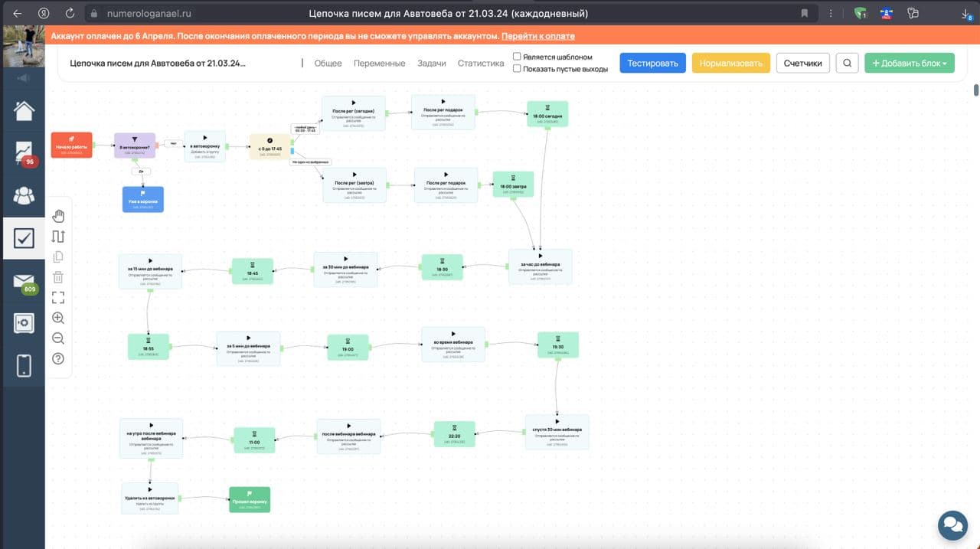980x549 pixels.
Task: Click the zoom out magnifier tool
Action: pos(58,338)
